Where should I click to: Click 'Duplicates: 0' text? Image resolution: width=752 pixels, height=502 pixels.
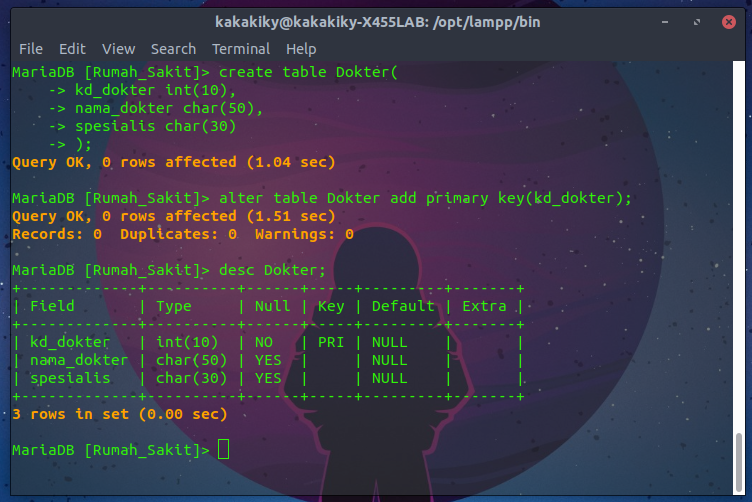click(x=178, y=234)
